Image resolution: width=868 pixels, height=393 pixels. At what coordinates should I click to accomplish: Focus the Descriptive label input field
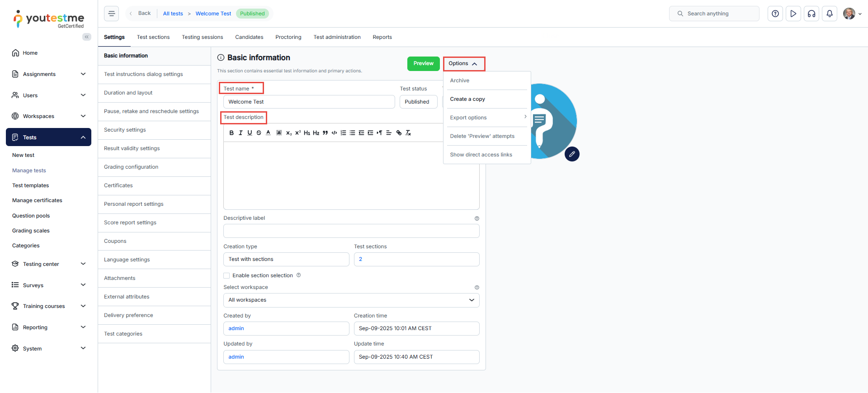[351, 231]
